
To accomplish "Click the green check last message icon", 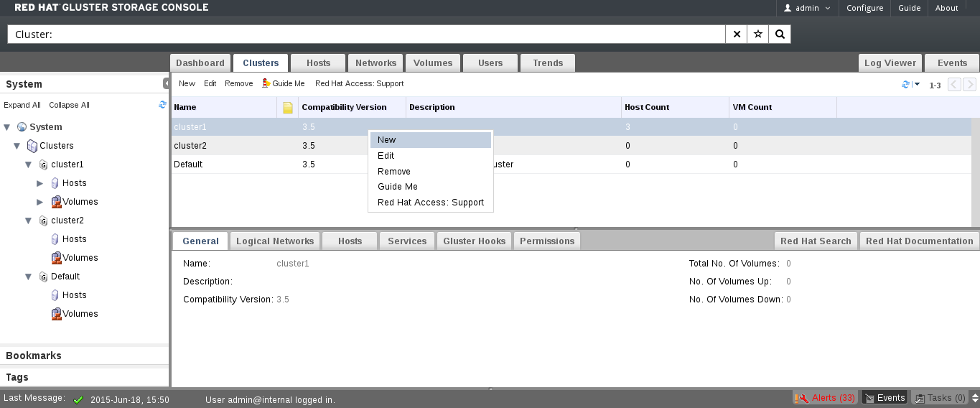I will point(78,399).
